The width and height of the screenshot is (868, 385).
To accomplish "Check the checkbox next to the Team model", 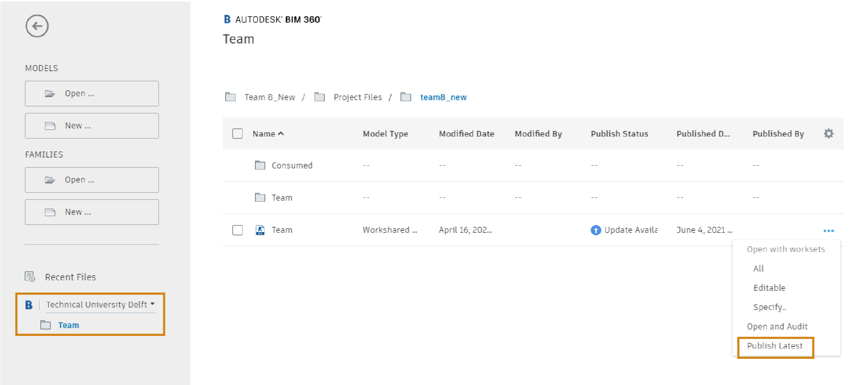I will 237,230.
